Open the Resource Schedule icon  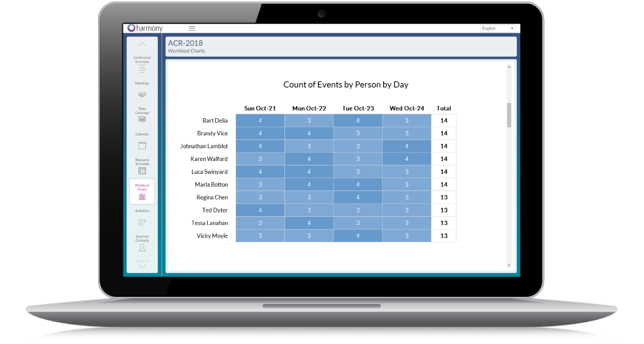142,171
